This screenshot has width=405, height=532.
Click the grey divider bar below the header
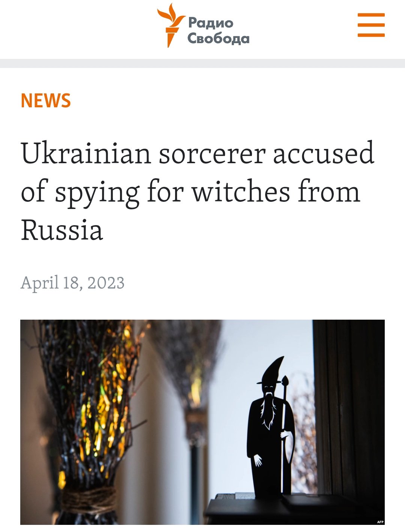pyautogui.click(x=202, y=63)
